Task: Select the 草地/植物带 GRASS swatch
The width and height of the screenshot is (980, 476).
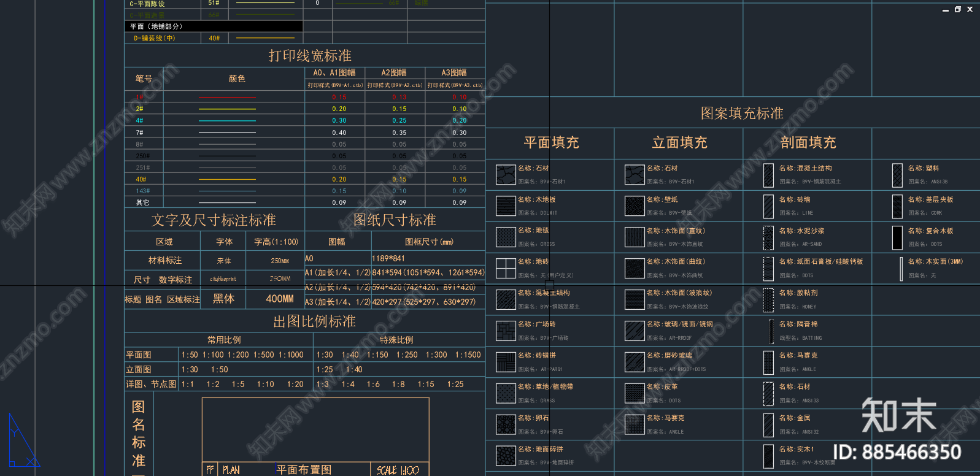Action: point(506,394)
